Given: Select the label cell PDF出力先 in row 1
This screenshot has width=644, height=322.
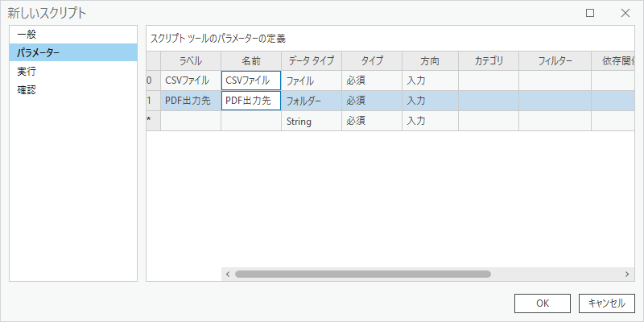Looking at the screenshot, I should pyautogui.click(x=191, y=101).
